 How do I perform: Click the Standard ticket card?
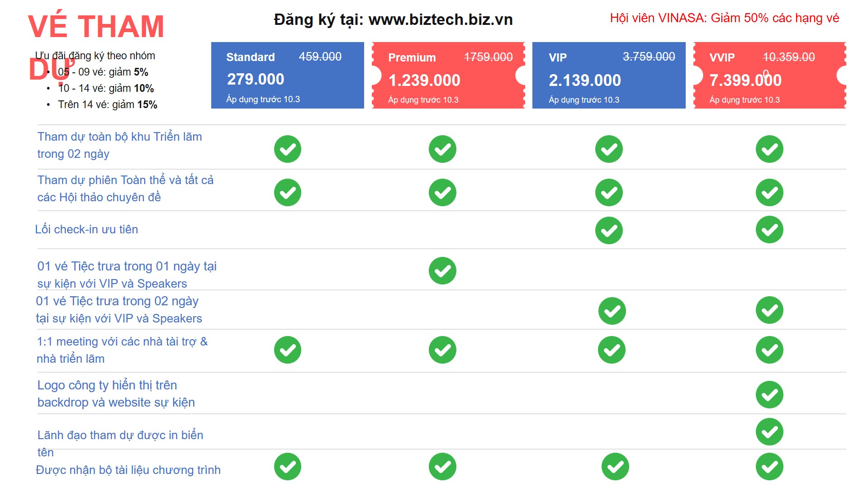coord(287,76)
